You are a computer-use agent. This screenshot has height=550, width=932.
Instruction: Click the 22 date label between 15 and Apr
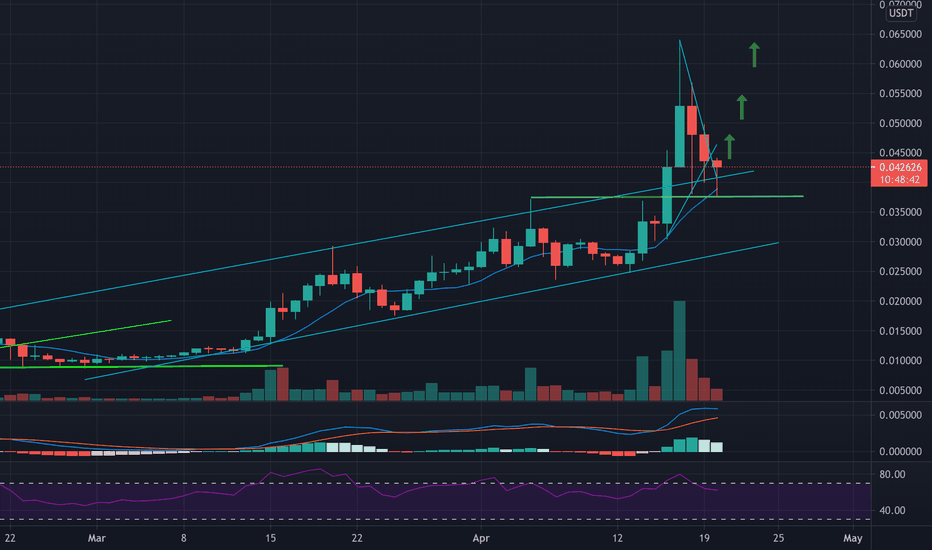coord(357,538)
